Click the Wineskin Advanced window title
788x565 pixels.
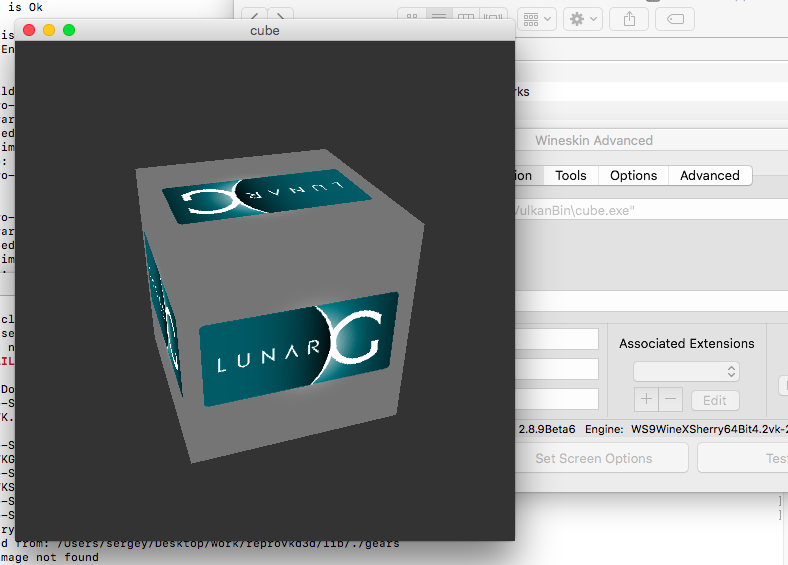pos(594,140)
